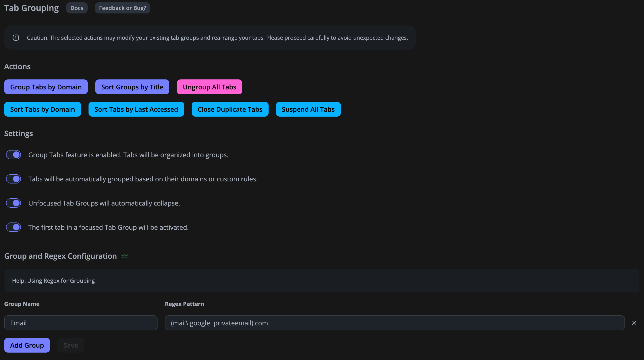Image resolution: width=644 pixels, height=360 pixels.
Task: Disable the Group Tabs feature toggle
Action: pyautogui.click(x=13, y=155)
